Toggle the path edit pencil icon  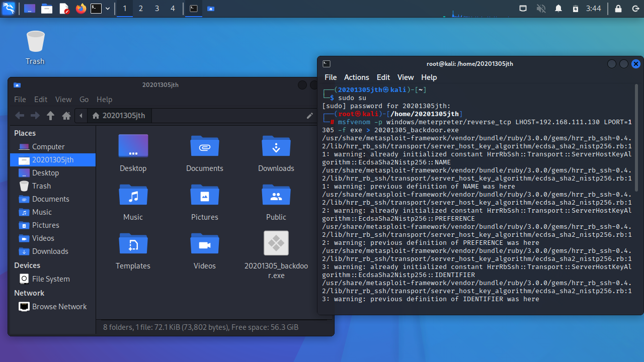(x=310, y=116)
